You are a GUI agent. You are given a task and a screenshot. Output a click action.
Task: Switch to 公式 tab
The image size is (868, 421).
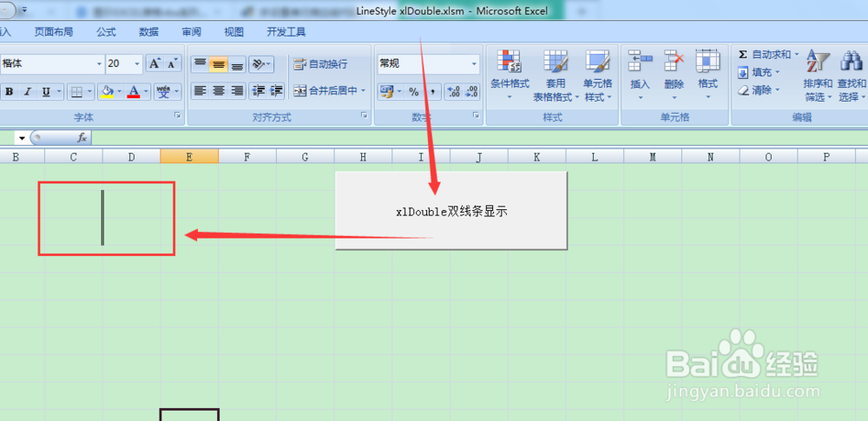pyautogui.click(x=106, y=32)
